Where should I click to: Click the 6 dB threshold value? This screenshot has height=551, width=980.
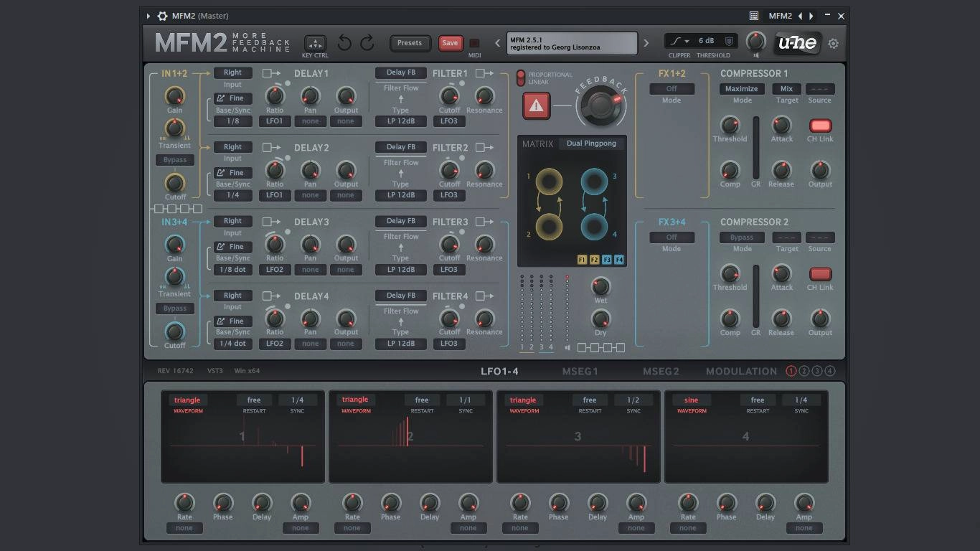(x=707, y=41)
